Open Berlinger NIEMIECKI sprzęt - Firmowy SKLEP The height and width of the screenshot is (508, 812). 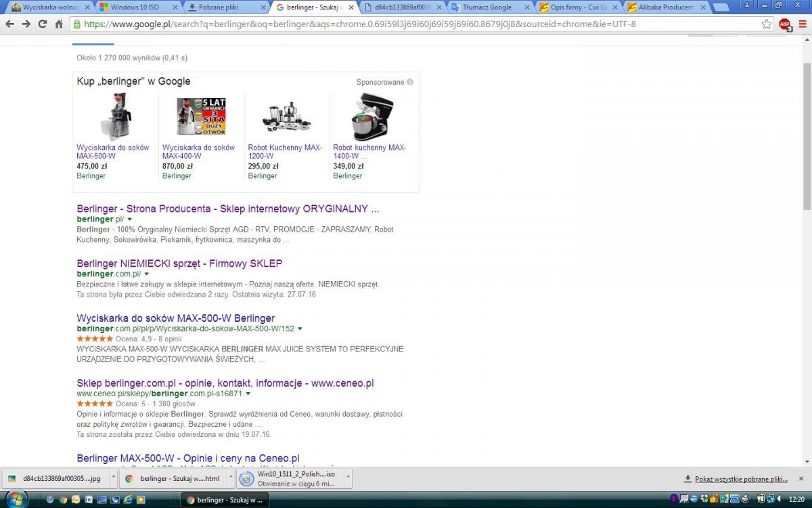(x=179, y=263)
